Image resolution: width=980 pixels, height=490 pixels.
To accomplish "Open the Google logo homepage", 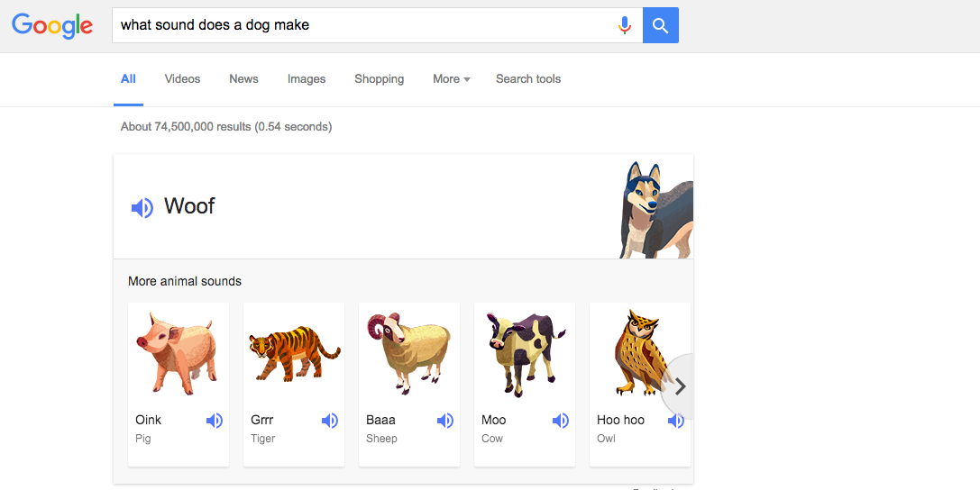I will [52, 25].
